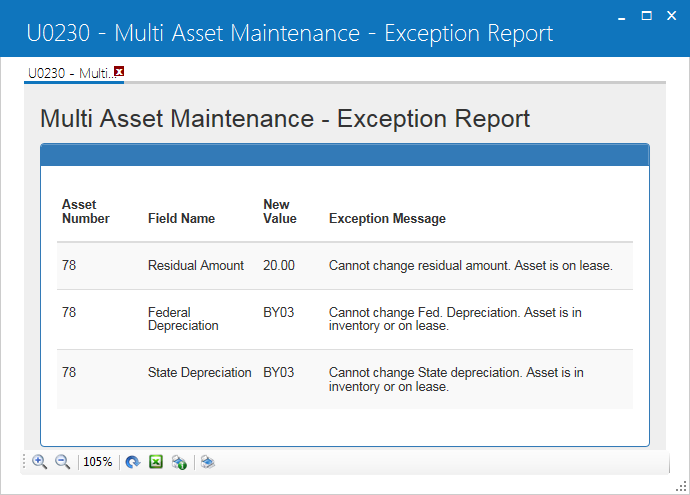The image size is (690, 495).
Task: Click the Exception Message column header
Action: [x=387, y=218]
